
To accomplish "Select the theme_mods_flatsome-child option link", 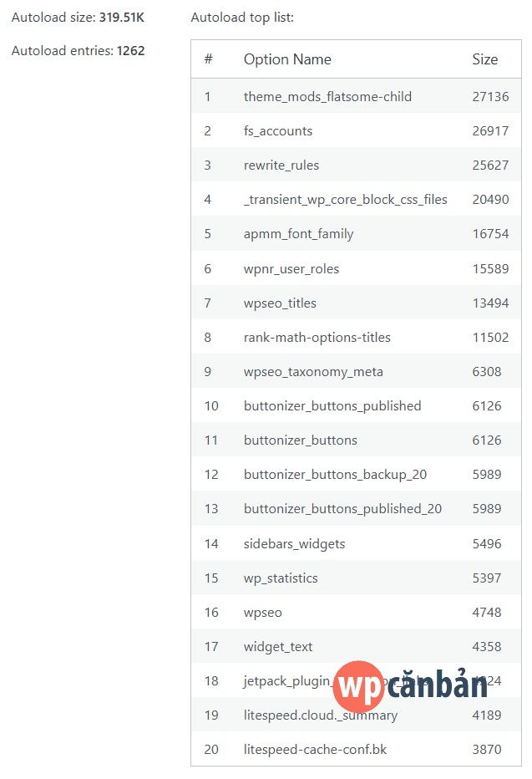I will click(327, 96).
